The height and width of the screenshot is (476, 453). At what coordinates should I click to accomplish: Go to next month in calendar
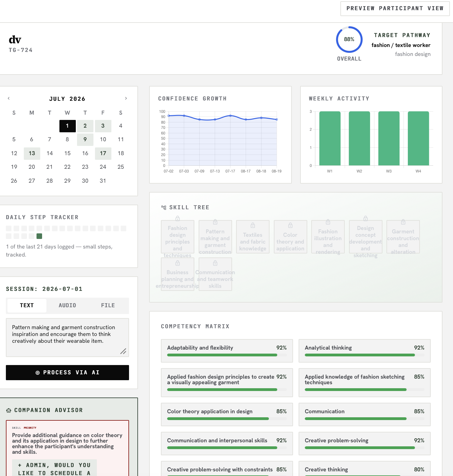pos(126,98)
